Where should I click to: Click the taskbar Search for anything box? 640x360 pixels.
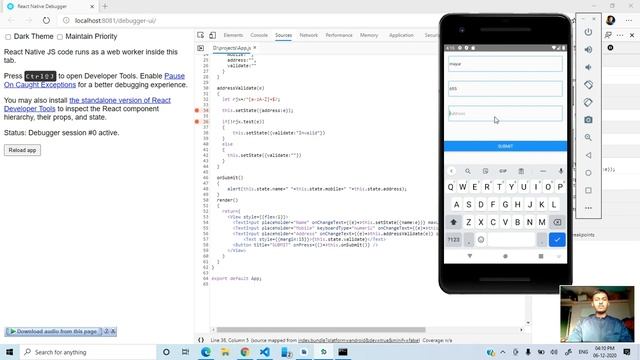(88, 352)
